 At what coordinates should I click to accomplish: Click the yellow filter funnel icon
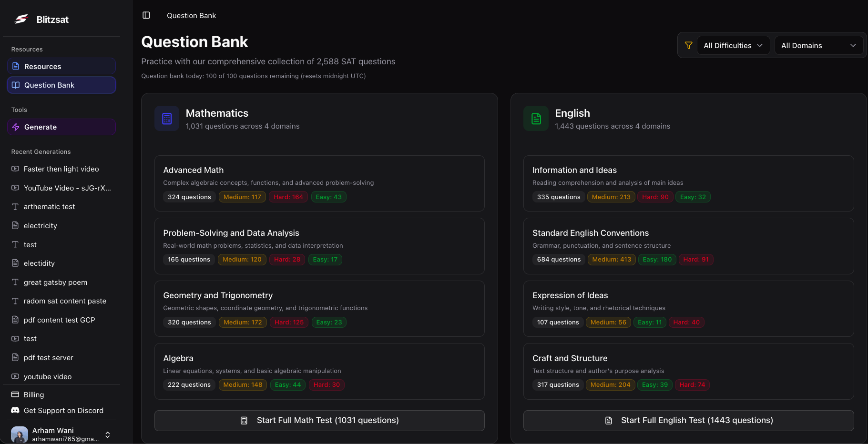[x=688, y=45]
